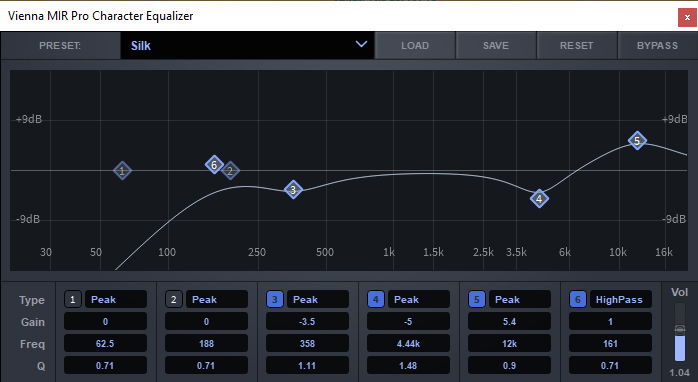Click the preset dropdown chevron arrow

(x=361, y=44)
